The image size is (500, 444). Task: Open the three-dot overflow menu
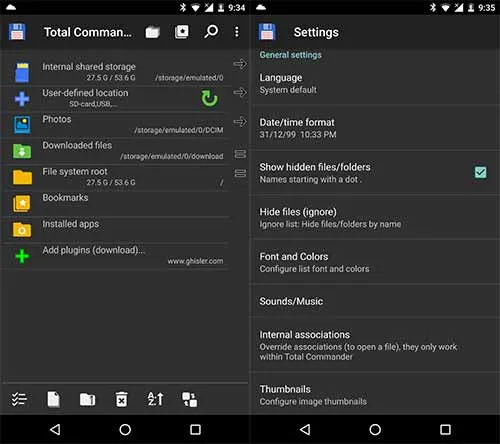coord(237,32)
